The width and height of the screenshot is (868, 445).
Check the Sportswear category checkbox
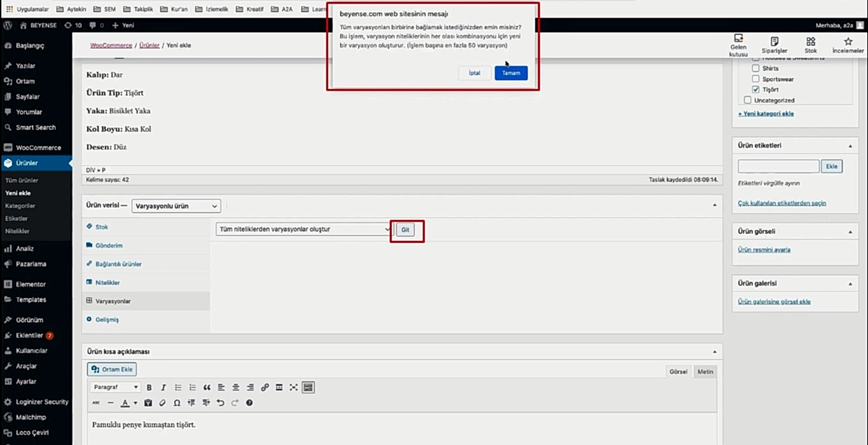(755, 79)
